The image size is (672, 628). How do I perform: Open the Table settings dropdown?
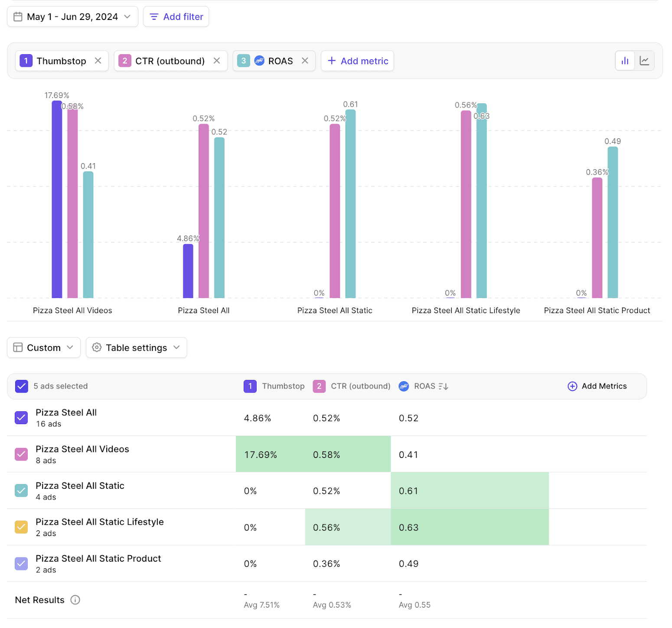point(137,347)
